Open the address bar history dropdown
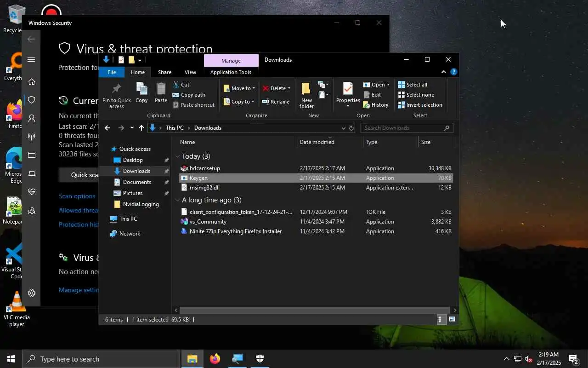The width and height of the screenshot is (588, 368). coord(343,128)
